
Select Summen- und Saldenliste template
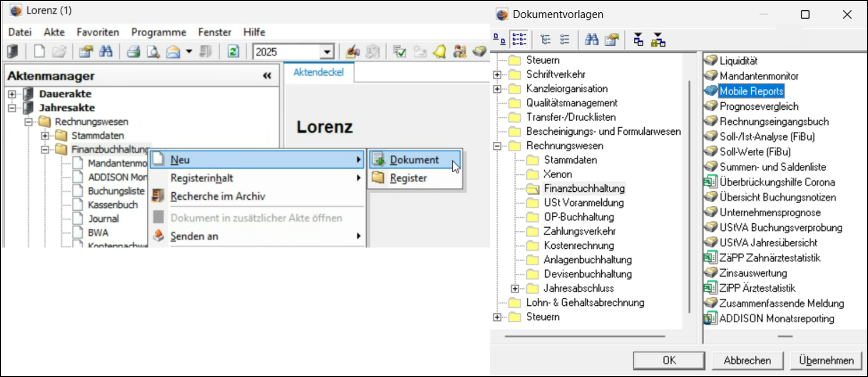click(x=773, y=167)
